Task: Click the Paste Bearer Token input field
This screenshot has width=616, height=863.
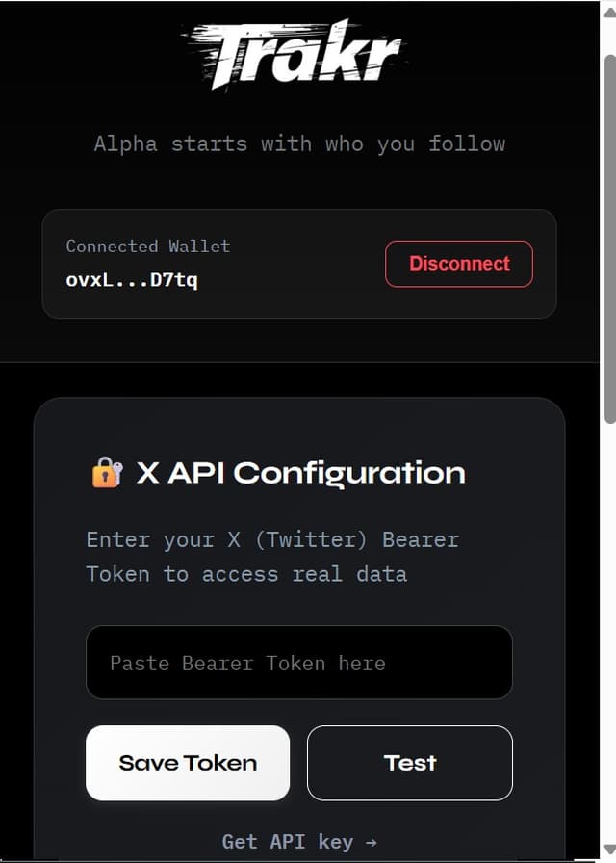Action: click(x=298, y=663)
